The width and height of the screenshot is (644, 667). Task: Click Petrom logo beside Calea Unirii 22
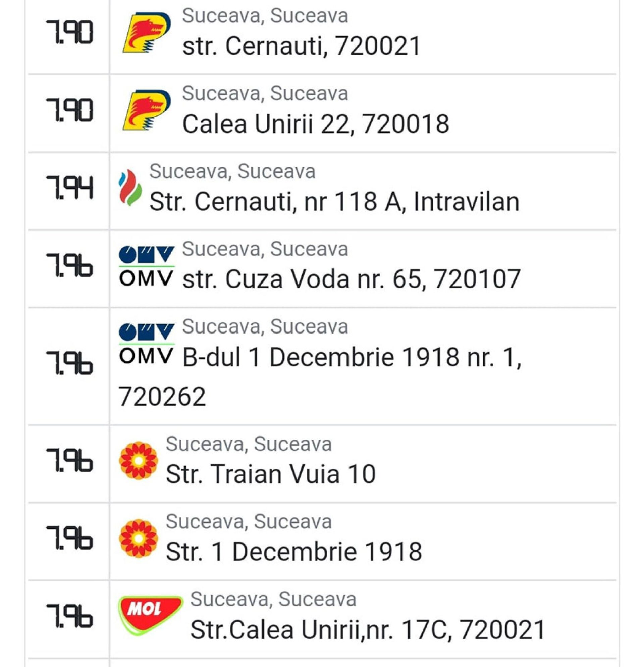click(x=147, y=110)
